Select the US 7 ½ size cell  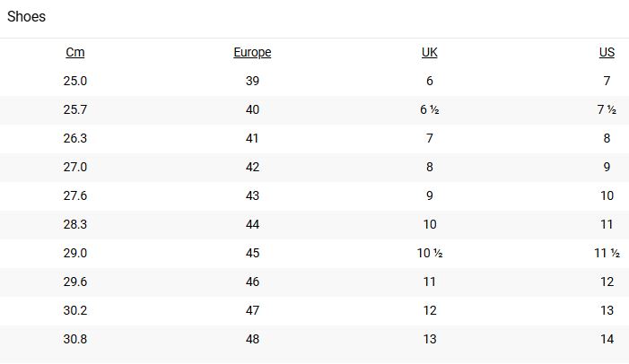[607, 109]
